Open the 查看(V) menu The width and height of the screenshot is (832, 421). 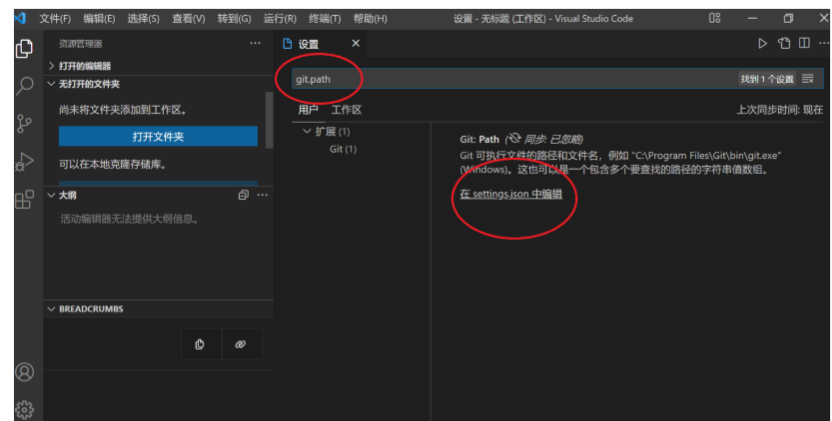(188, 19)
